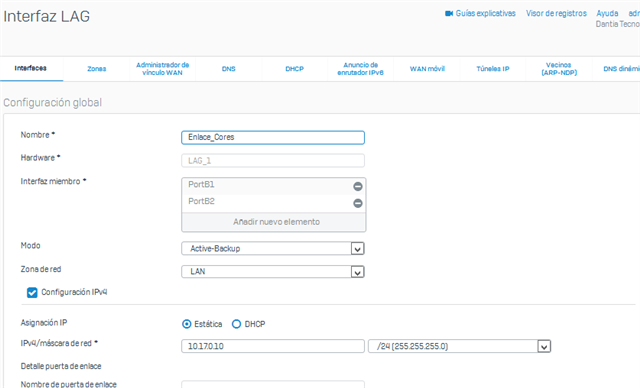Image resolution: width=640 pixels, height=388 pixels.
Task: Switch to the Túneles IP tab
Action: (x=493, y=69)
